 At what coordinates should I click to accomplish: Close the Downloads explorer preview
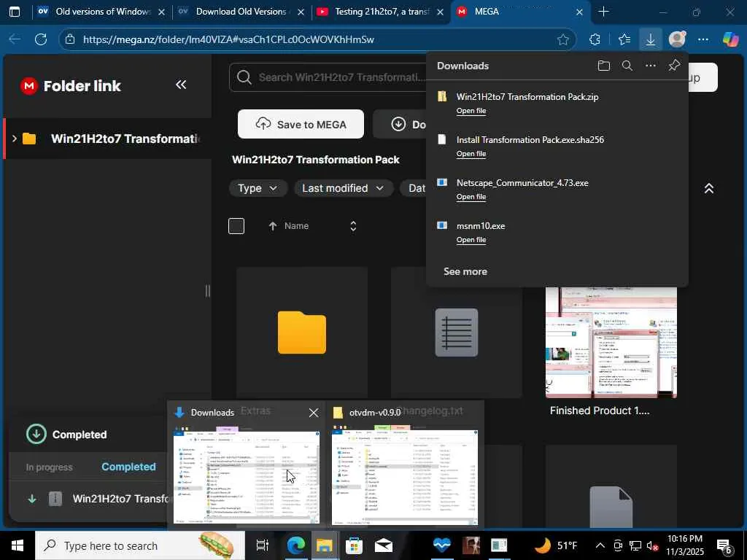[314, 413]
